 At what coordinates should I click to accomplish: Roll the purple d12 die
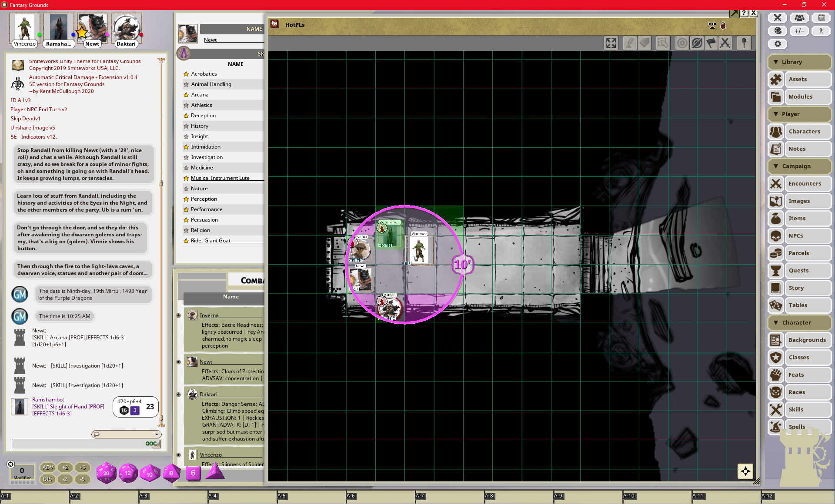(x=128, y=473)
